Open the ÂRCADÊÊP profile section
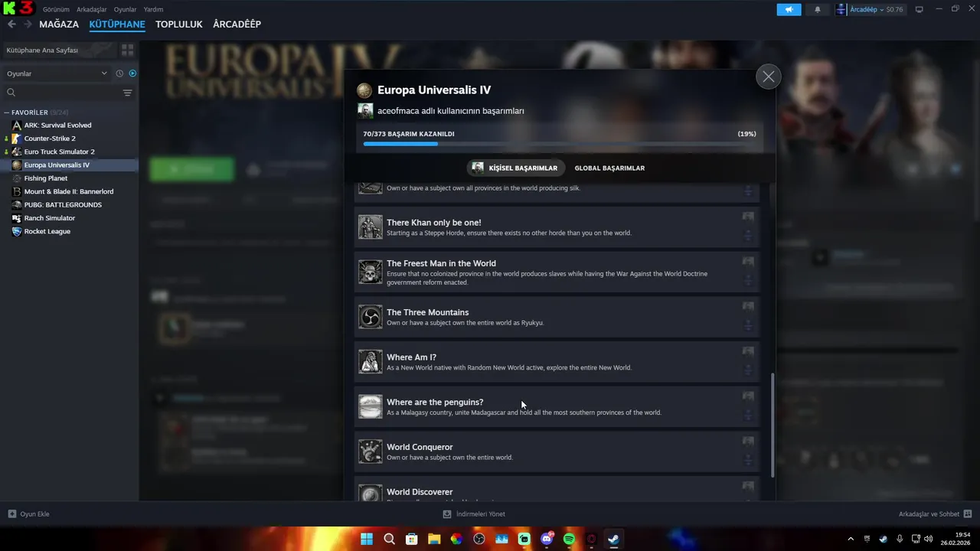This screenshot has width=980, height=551. pos(237,24)
